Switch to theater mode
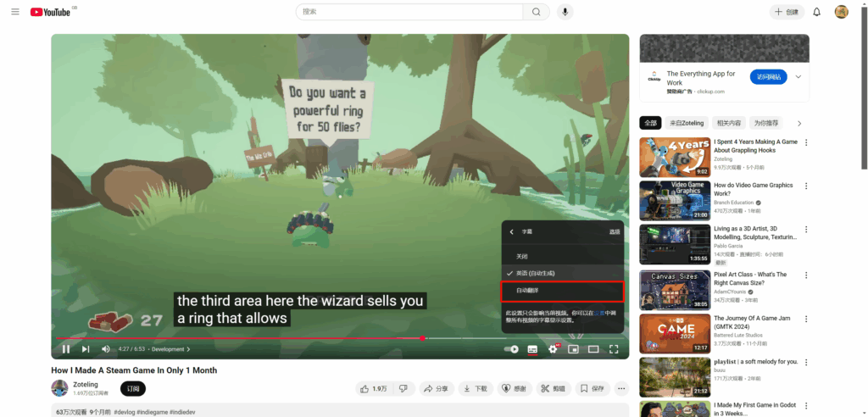The height and width of the screenshot is (417, 868). click(593, 349)
